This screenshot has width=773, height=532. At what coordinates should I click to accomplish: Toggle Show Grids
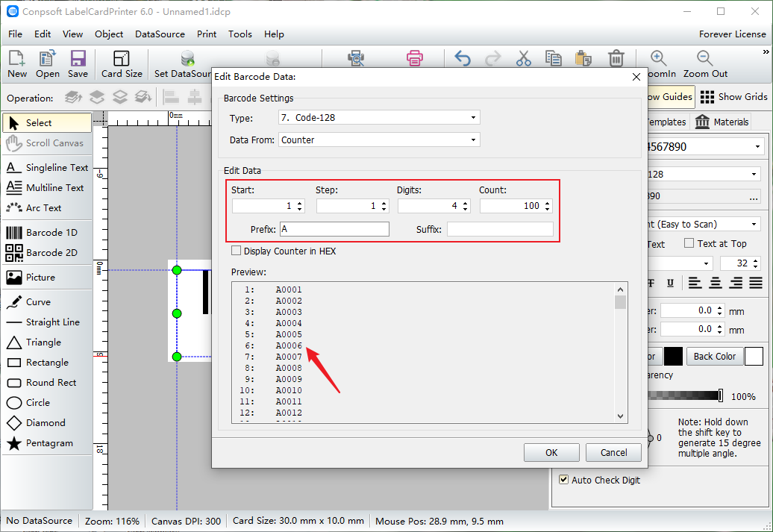click(733, 97)
